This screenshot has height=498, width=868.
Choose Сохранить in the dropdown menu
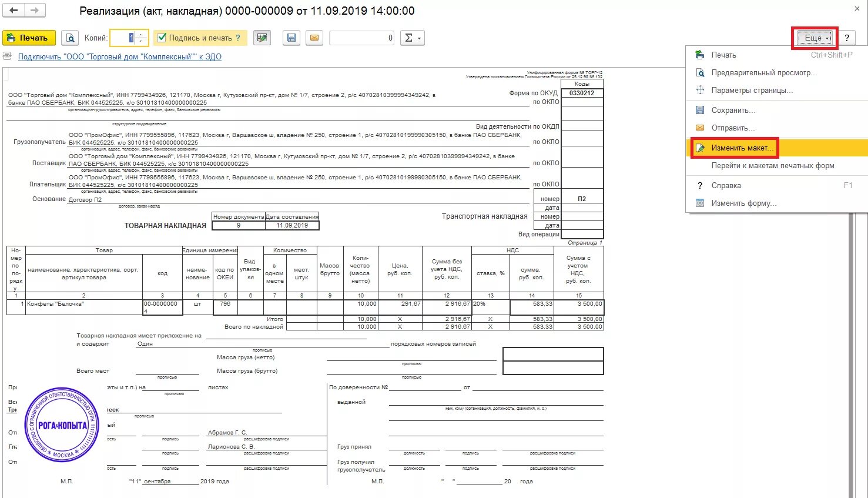click(x=776, y=110)
